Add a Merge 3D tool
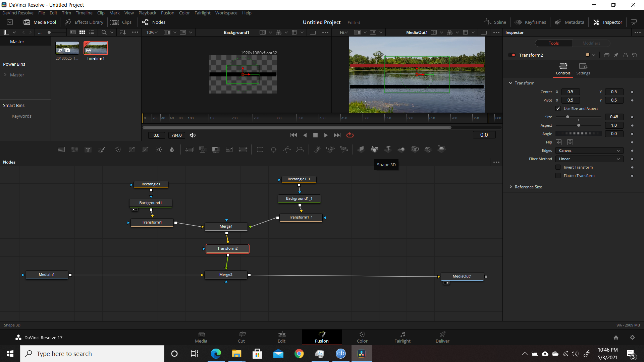The width and height of the screenshot is (644, 362). click(x=401, y=149)
